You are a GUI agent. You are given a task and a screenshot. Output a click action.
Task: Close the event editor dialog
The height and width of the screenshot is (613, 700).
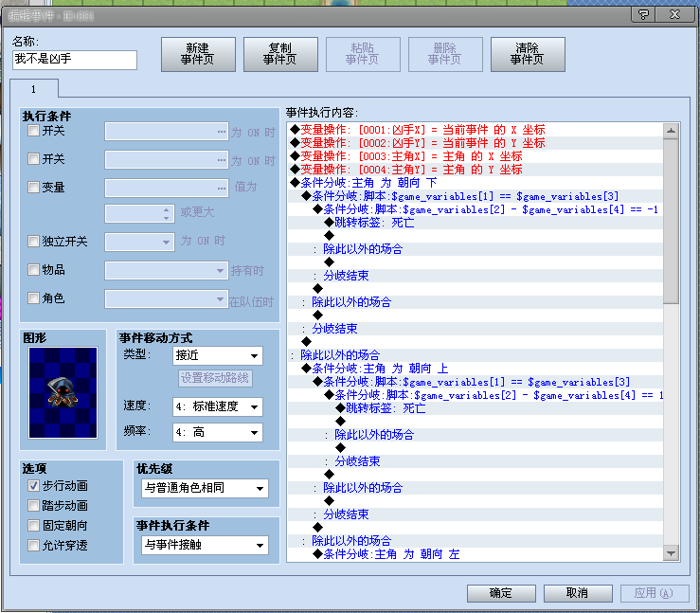675,15
